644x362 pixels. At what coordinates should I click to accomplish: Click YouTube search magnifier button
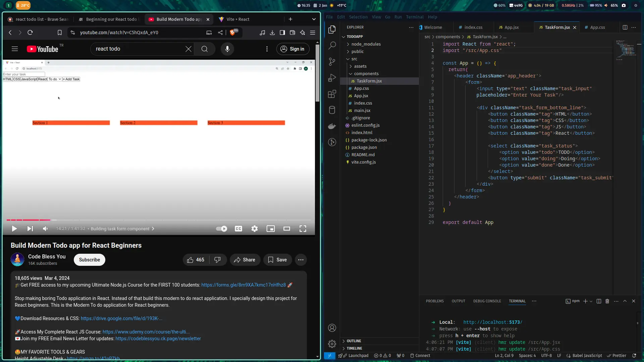point(205,49)
